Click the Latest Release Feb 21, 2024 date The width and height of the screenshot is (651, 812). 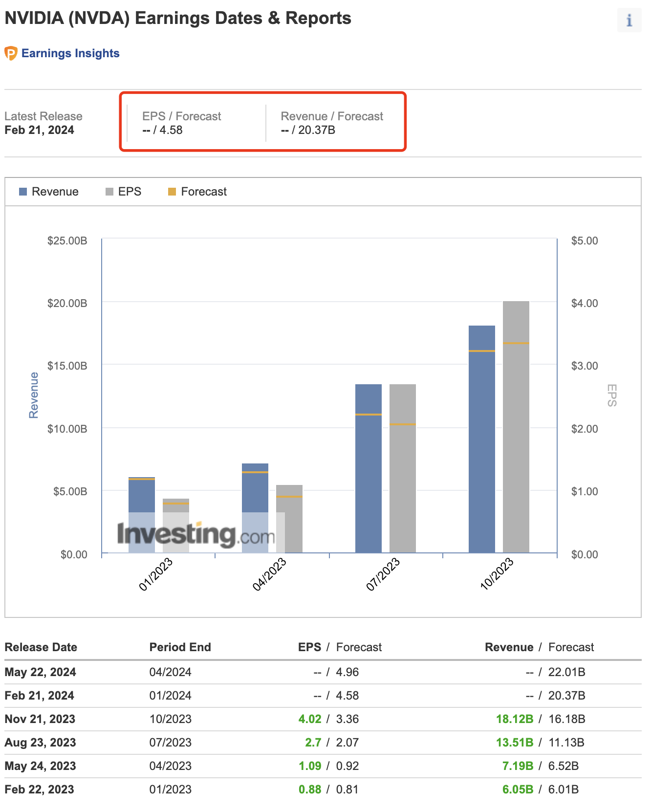pos(39,130)
